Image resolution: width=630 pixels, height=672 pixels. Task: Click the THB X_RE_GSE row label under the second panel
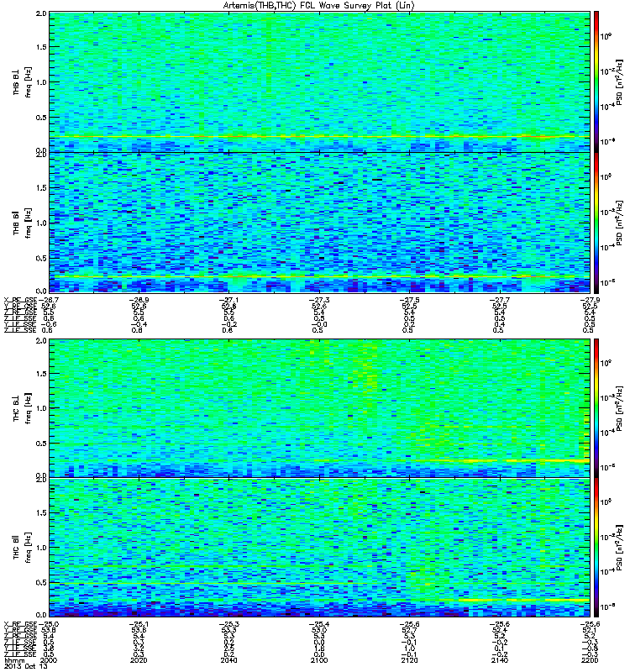point(20,300)
